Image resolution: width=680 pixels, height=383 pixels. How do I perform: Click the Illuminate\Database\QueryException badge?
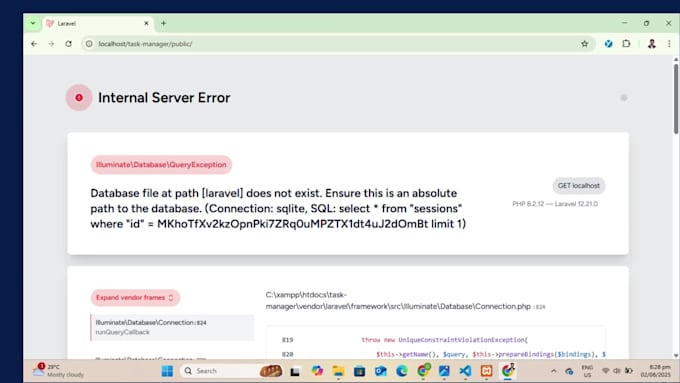click(x=161, y=165)
